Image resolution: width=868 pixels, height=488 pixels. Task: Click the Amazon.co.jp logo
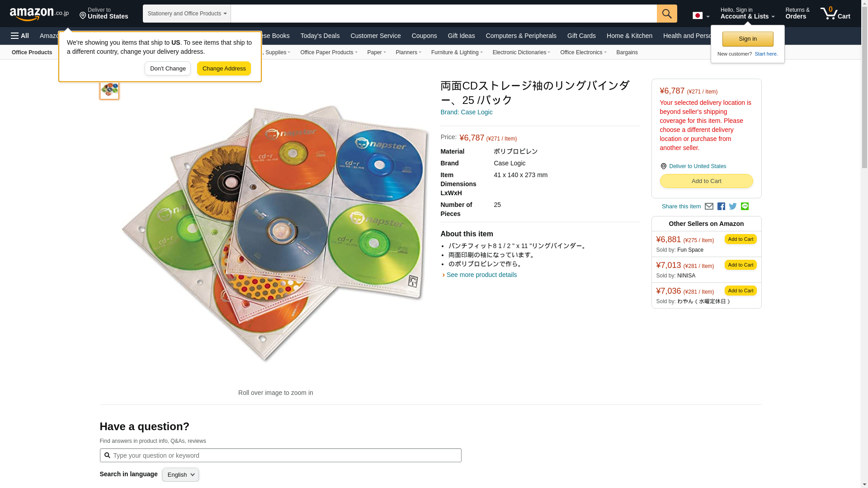pyautogui.click(x=39, y=14)
